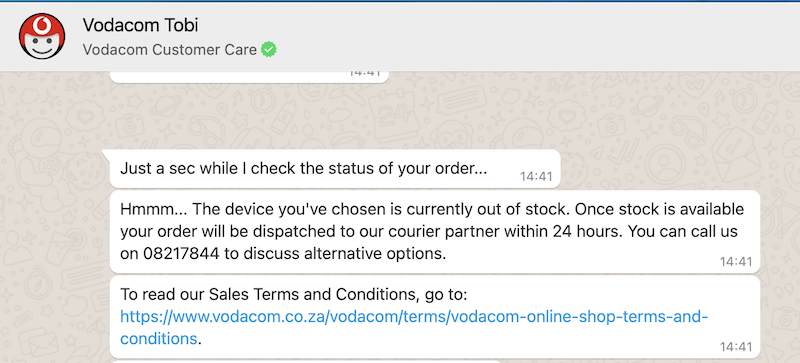Select the "Just a sec" message bubble
The height and width of the screenshot is (363, 800).
coord(335,169)
